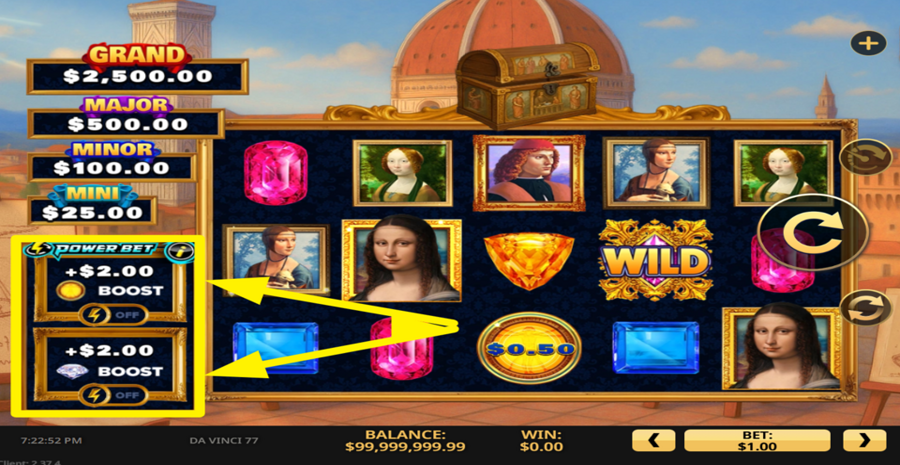
Task: Click the turbo spin icon above spin
Action: tap(865, 157)
